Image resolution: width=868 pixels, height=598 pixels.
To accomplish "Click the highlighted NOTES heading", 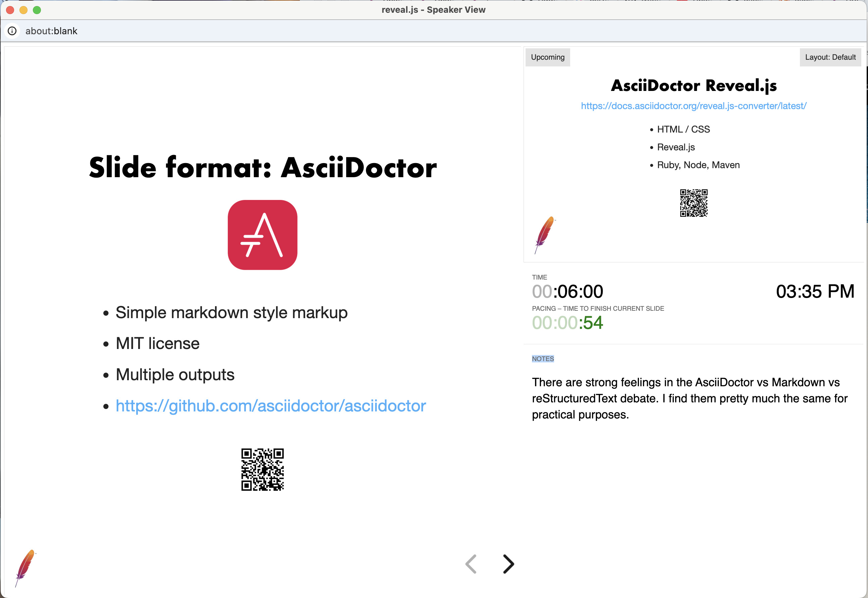I will point(543,359).
